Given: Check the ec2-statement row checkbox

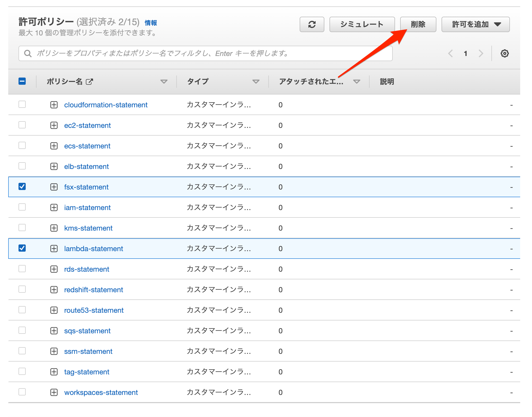Looking at the screenshot, I should [22, 125].
